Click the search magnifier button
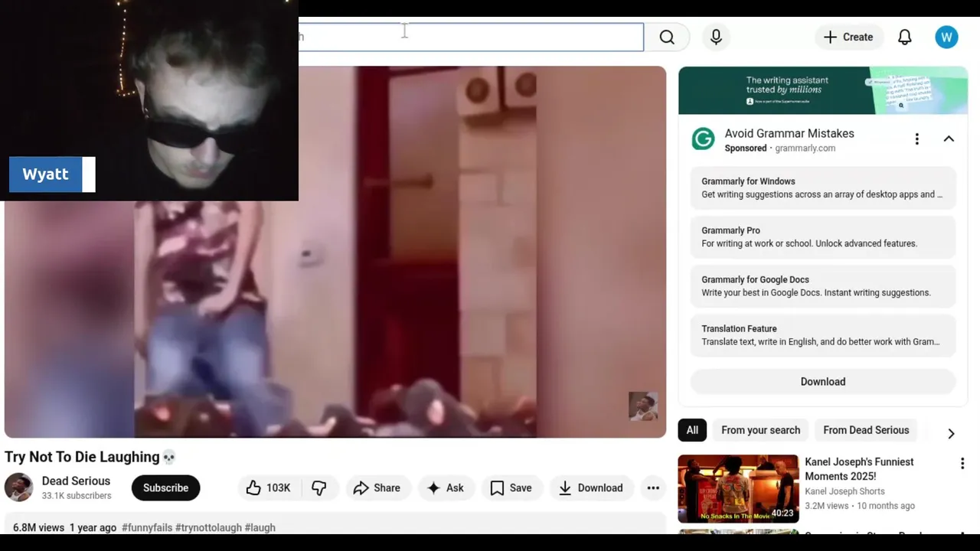 pos(667,37)
